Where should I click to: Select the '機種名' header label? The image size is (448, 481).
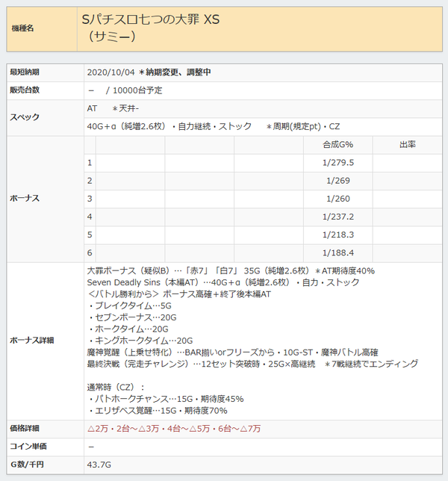[22, 28]
